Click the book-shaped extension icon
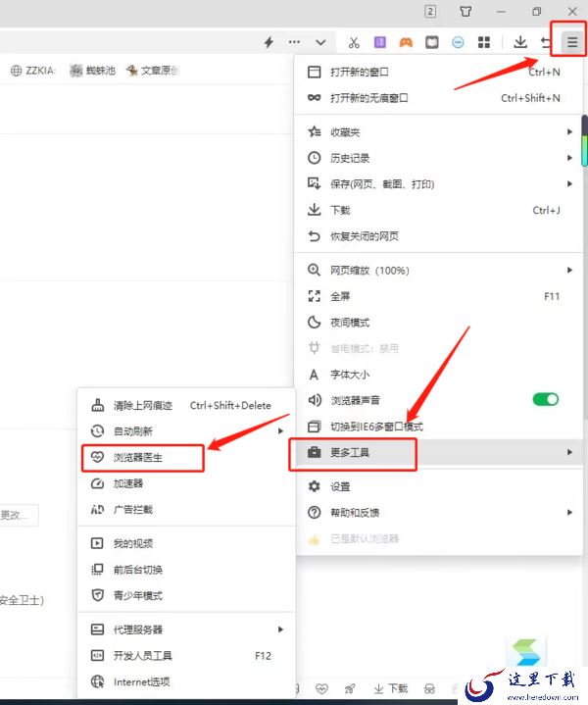 pyautogui.click(x=431, y=42)
